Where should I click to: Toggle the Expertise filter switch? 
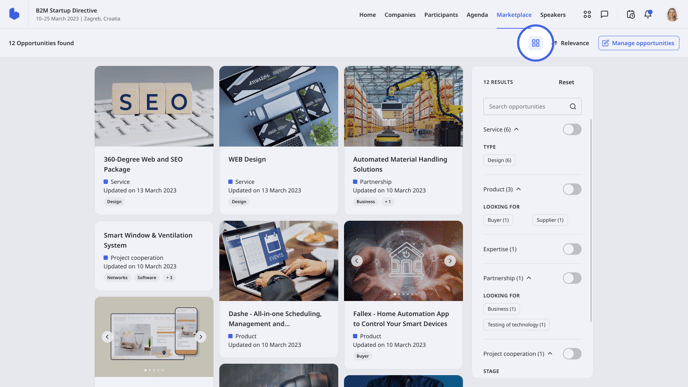click(572, 249)
